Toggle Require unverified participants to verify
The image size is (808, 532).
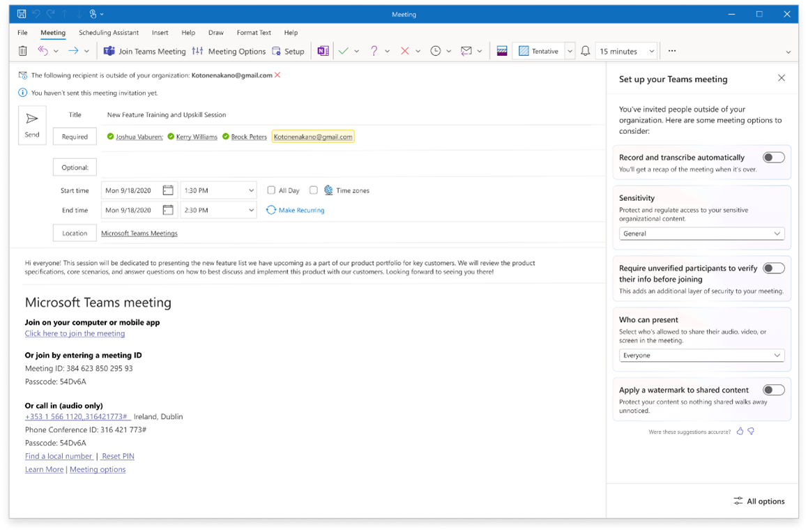click(773, 268)
